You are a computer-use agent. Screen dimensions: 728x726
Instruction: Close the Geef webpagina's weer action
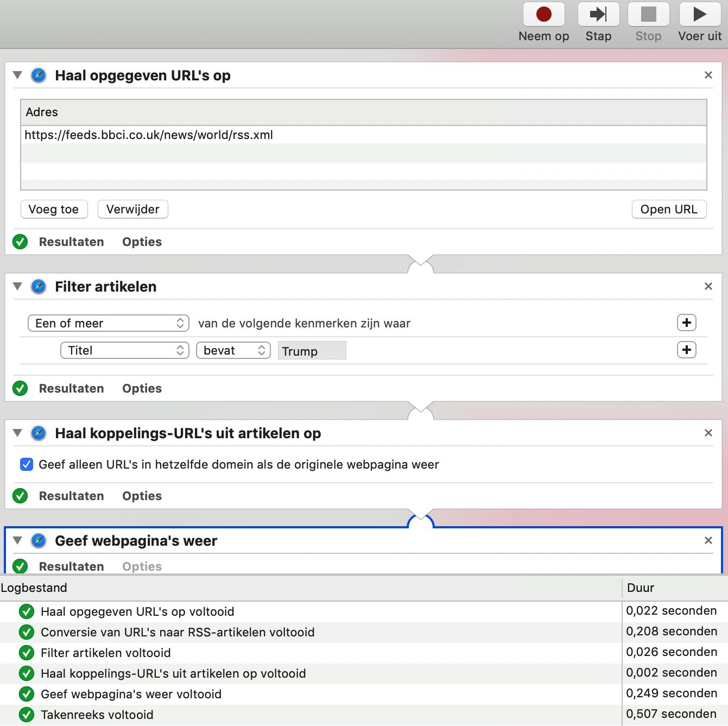[708, 540]
